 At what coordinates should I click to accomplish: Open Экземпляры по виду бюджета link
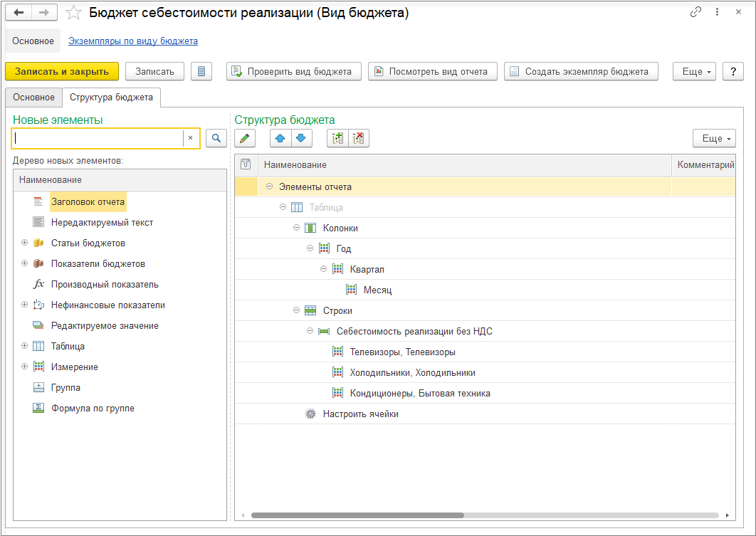click(x=132, y=41)
